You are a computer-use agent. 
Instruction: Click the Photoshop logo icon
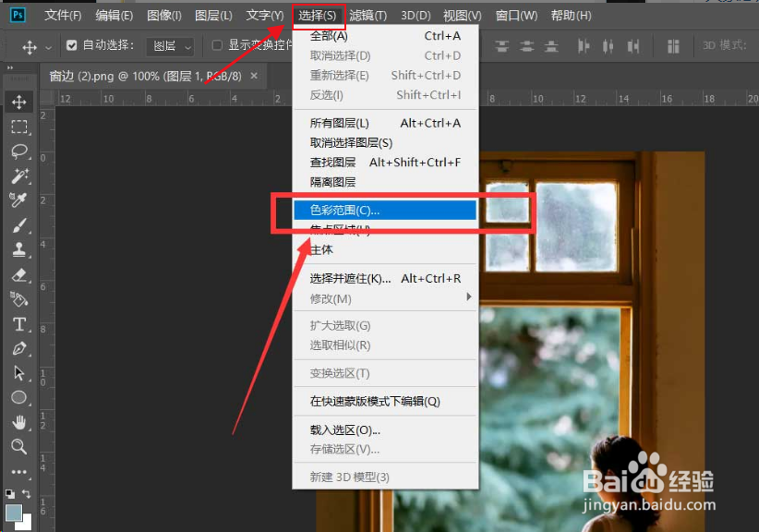pos(18,15)
